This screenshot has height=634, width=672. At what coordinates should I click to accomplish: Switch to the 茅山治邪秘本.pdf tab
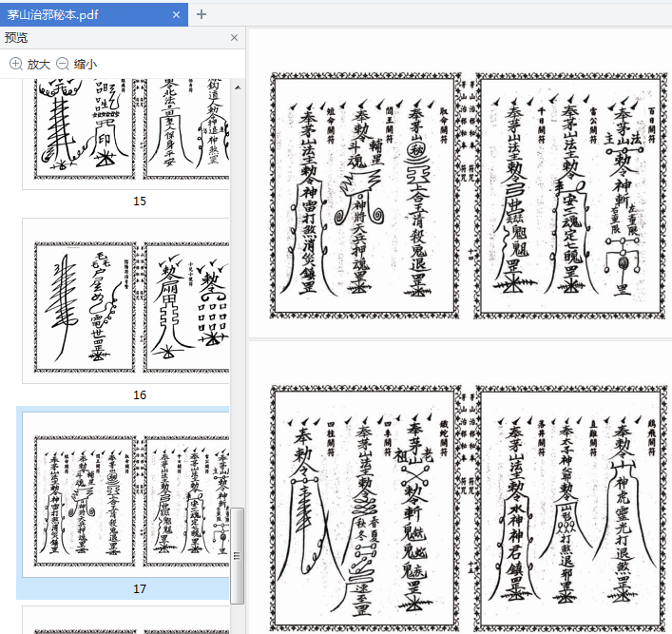pos(93,14)
